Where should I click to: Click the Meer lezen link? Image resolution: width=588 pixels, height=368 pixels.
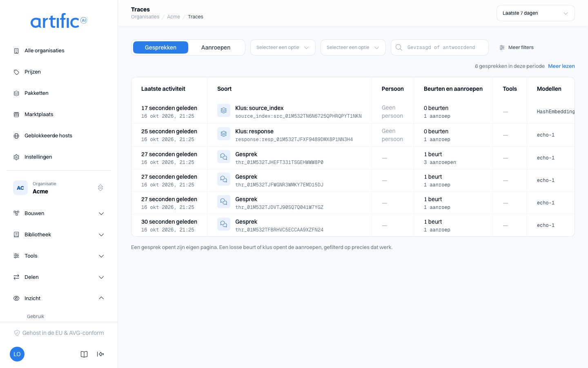(x=561, y=66)
